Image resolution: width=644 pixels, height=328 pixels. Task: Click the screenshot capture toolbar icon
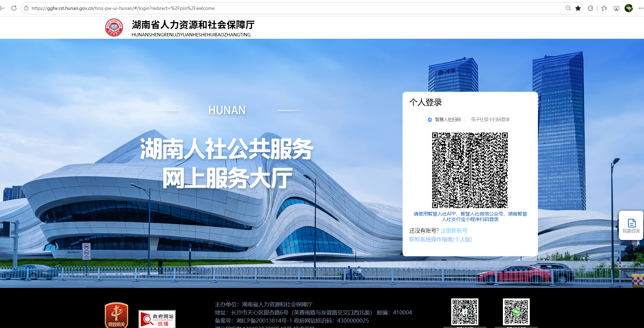pyautogui.click(x=616, y=8)
